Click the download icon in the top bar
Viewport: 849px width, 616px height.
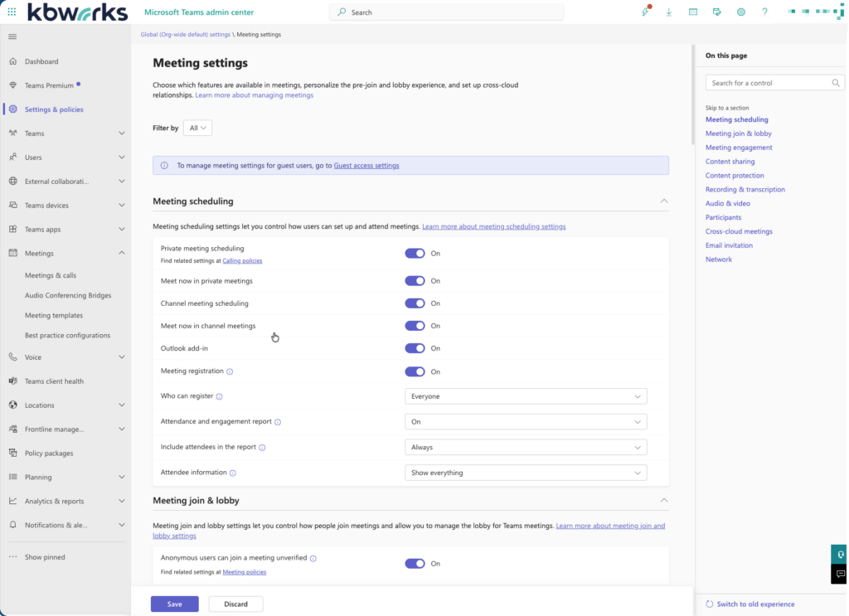click(x=668, y=12)
